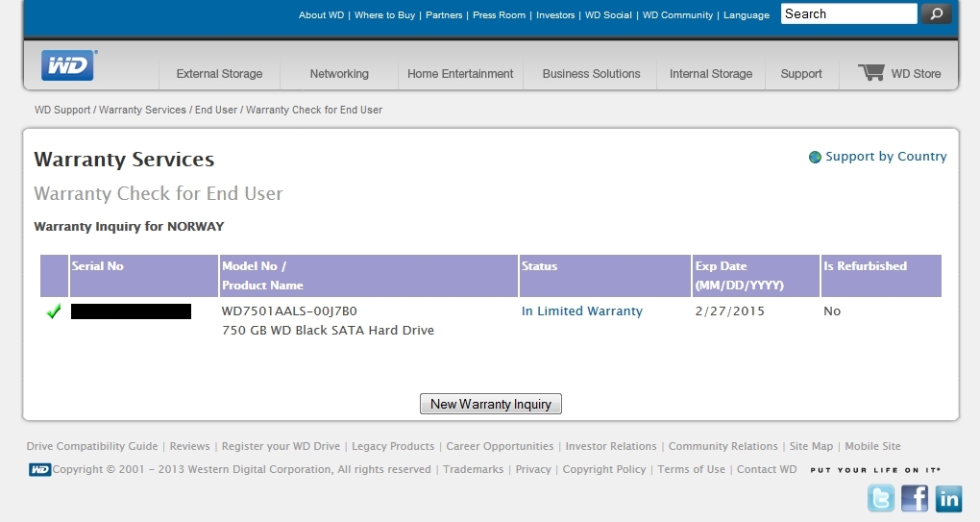Open the WD Store cart icon
This screenshot has width=980, height=522.
[871, 72]
